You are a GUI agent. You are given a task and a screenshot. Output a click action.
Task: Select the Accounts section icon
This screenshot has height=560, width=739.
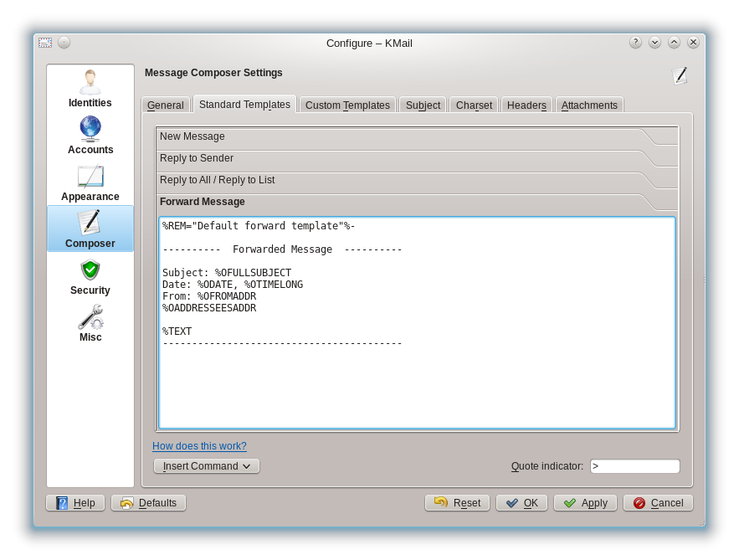tap(90, 134)
